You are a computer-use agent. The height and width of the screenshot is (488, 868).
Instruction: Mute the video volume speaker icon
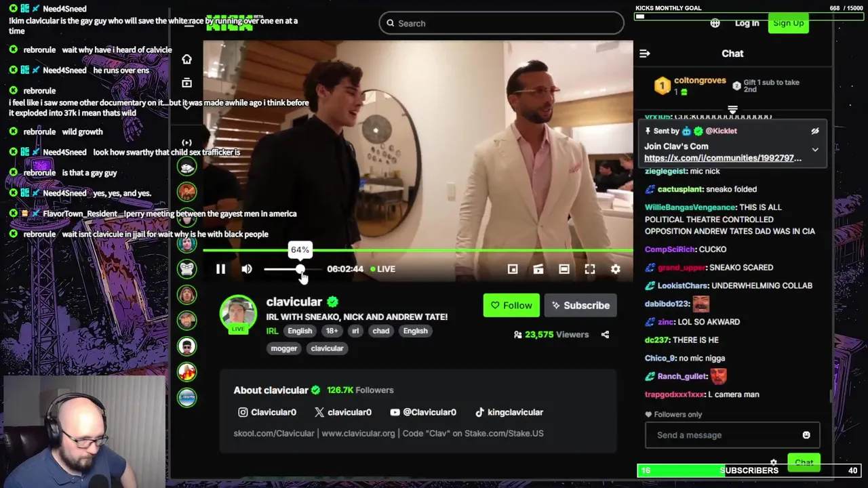(247, 269)
